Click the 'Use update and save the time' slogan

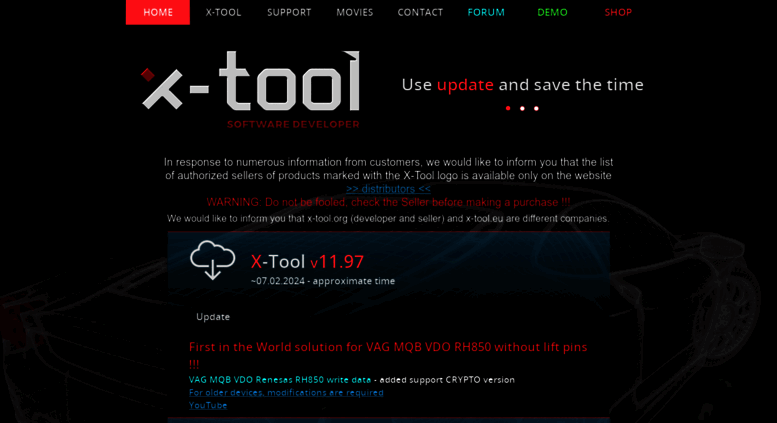tap(522, 85)
